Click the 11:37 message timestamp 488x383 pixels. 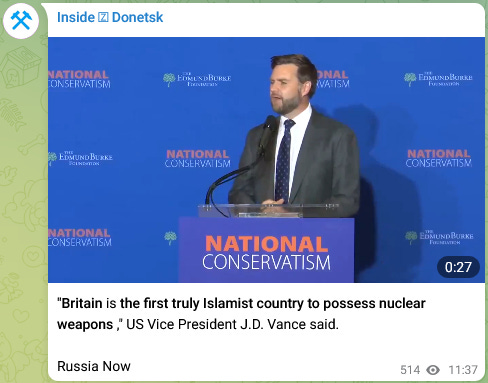463,370
